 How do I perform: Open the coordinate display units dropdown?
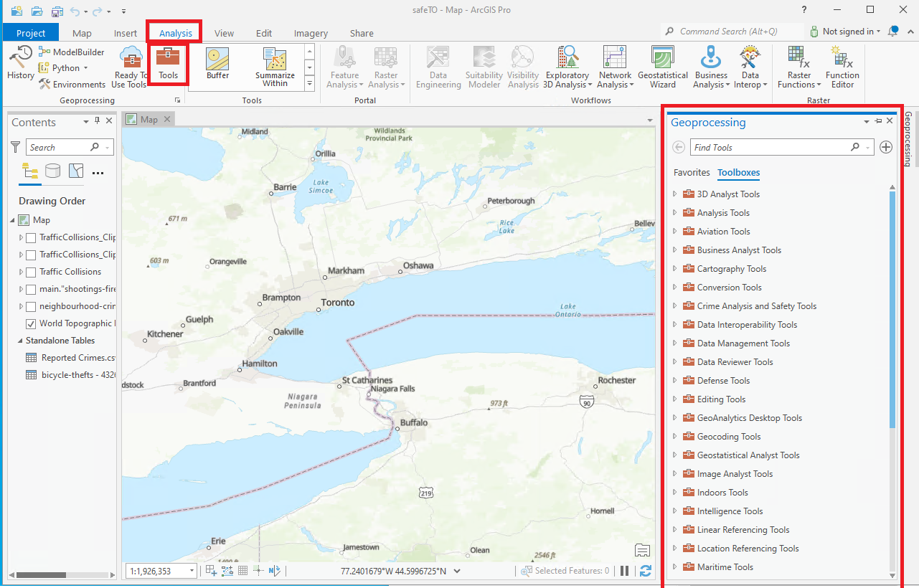click(458, 572)
